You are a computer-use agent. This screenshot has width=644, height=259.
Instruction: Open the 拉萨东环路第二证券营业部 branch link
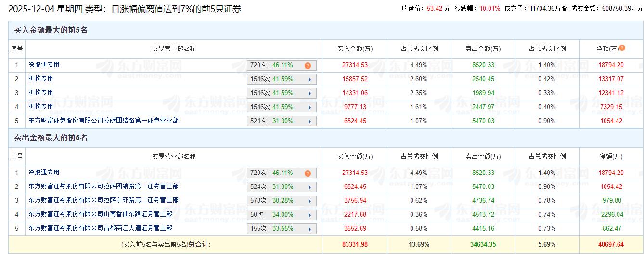[x=103, y=200]
